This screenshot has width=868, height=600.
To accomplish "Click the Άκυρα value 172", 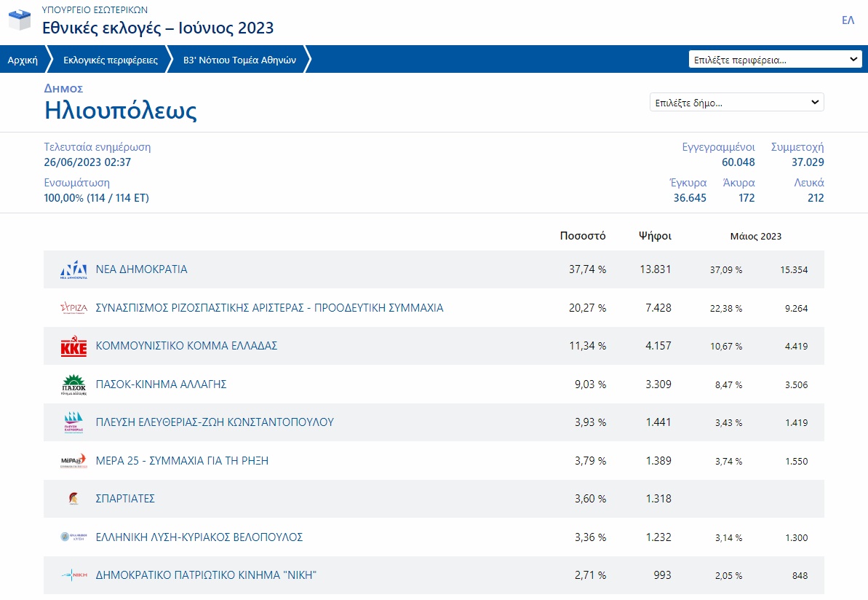I will click(746, 198).
